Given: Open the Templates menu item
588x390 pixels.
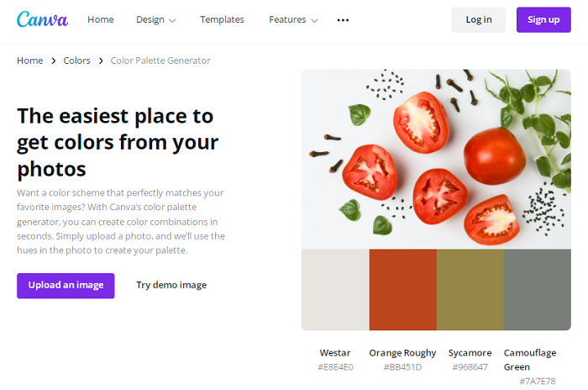Looking at the screenshot, I should 222,19.
